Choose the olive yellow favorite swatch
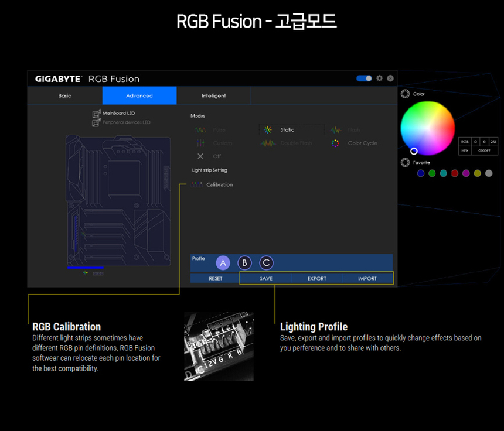This screenshot has height=431, width=504. coord(477,173)
